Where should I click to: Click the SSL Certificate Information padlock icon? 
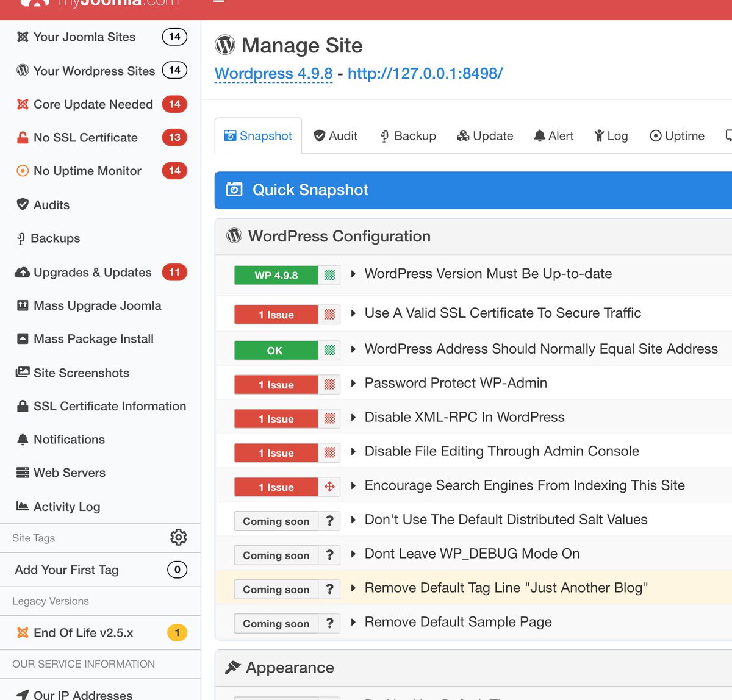22,406
